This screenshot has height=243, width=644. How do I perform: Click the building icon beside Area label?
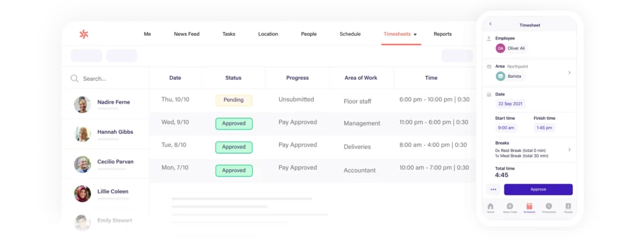tap(489, 67)
